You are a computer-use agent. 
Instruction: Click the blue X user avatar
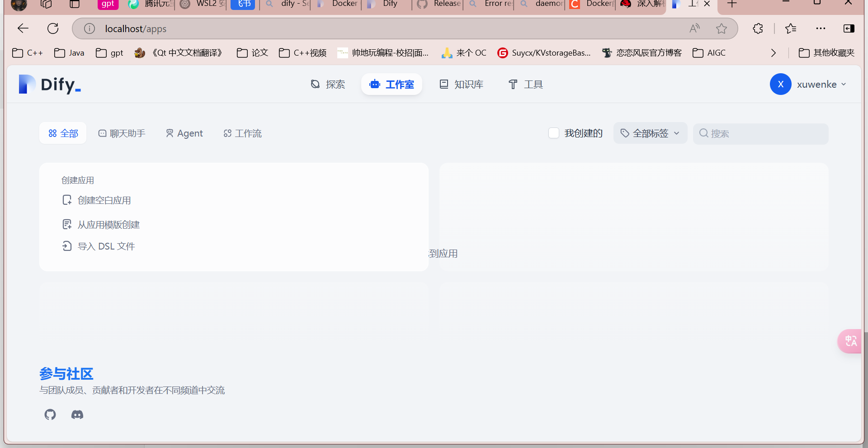click(781, 84)
